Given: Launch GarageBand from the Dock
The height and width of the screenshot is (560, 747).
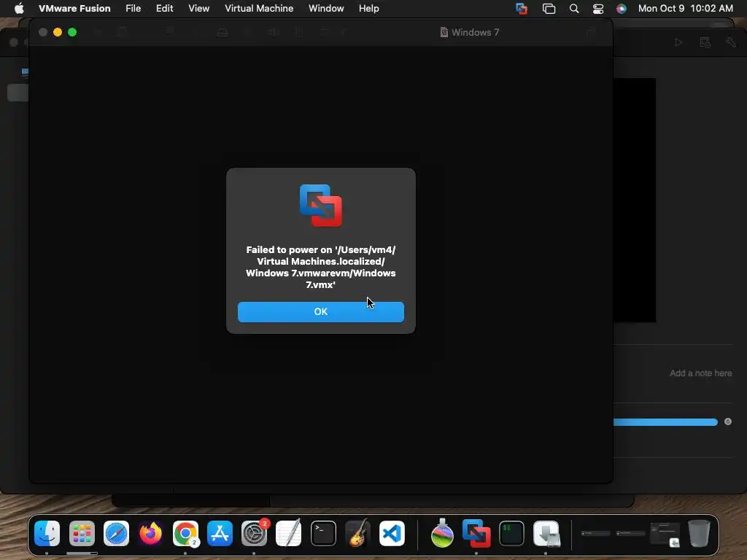Looking at the screenshot, I should pos(357,533).
